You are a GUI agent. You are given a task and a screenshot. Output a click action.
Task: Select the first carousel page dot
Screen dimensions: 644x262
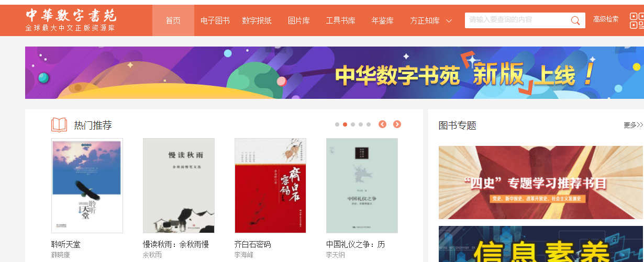(337, 124)
